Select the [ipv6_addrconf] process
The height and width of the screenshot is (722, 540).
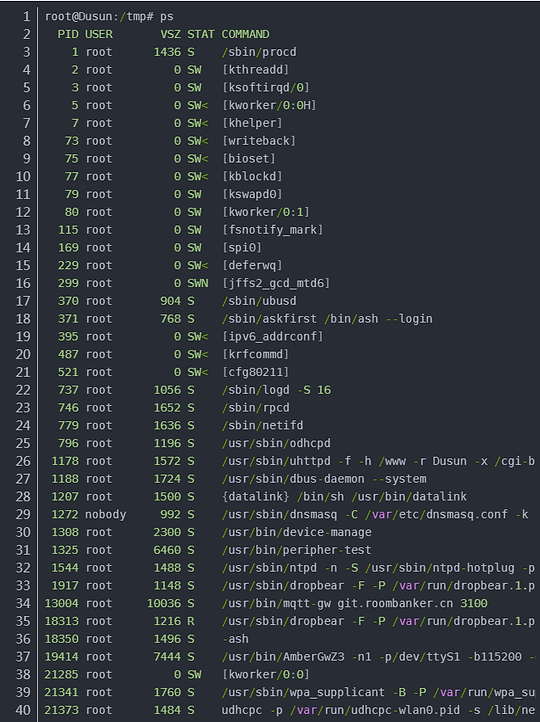pos(273,337)
